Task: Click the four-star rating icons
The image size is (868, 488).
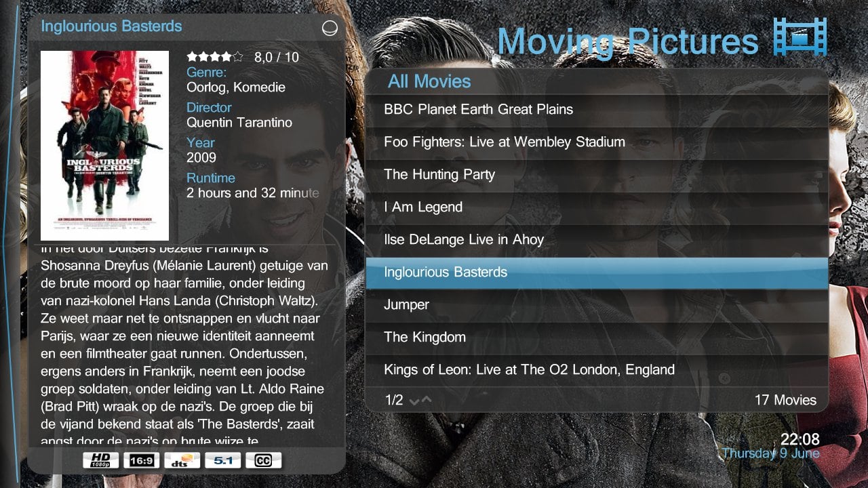Action: coord(214,57)
